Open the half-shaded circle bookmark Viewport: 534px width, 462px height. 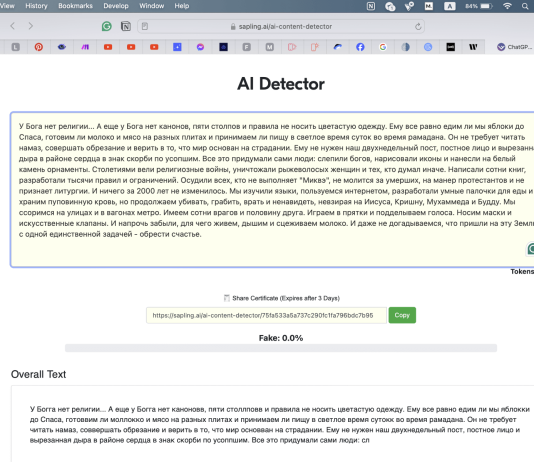pyautogui.click(x=405, y=47)
